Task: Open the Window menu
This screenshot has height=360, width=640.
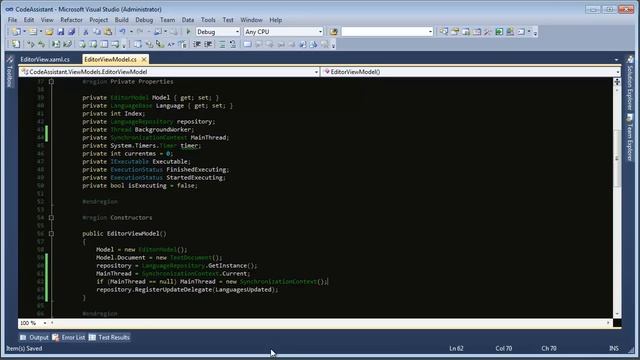Action: click(x=251, y=20)
